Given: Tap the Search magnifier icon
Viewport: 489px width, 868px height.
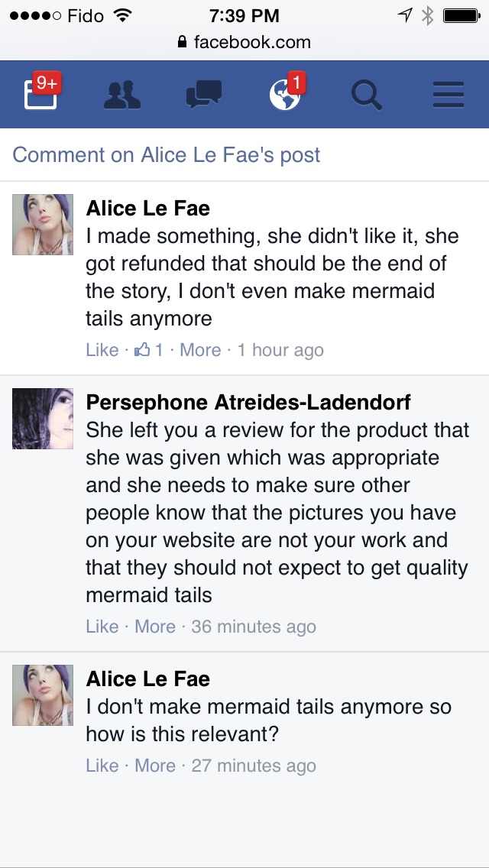Looking at the screenshot, I should (367, 96).
